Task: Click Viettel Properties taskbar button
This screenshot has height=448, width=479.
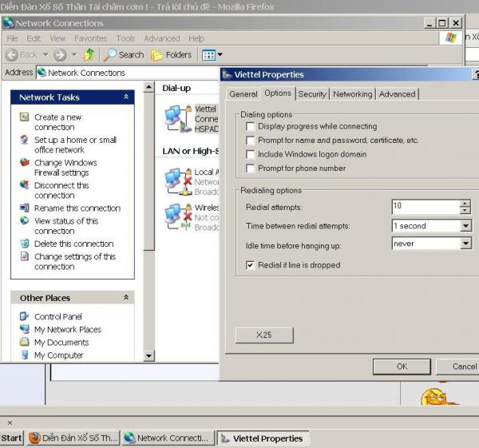Action: click(x=263, y=438)
